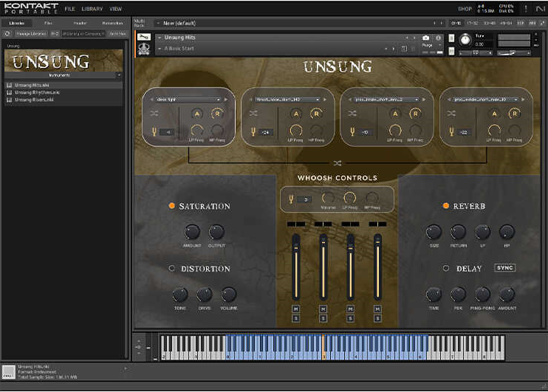
Task: Open the Unsung Hits instrument name dropdown
Action: click(x=160, y=38)
